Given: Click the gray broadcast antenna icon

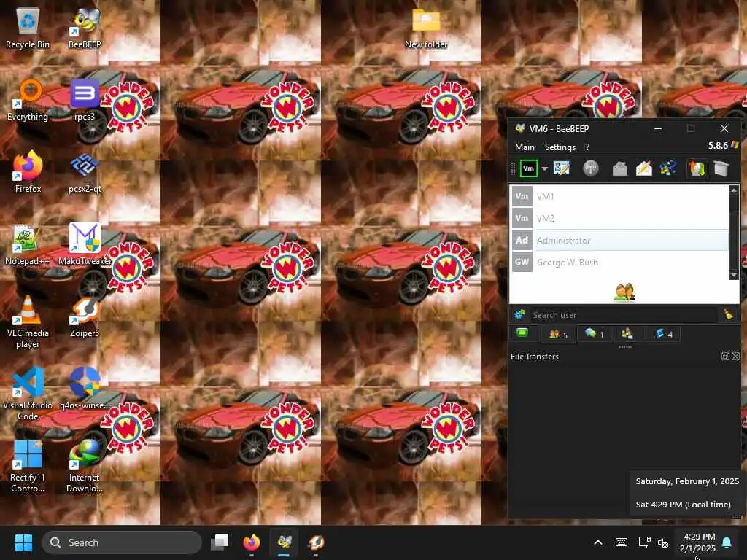Looking at the screenshot, I should (x=591, y=168).
